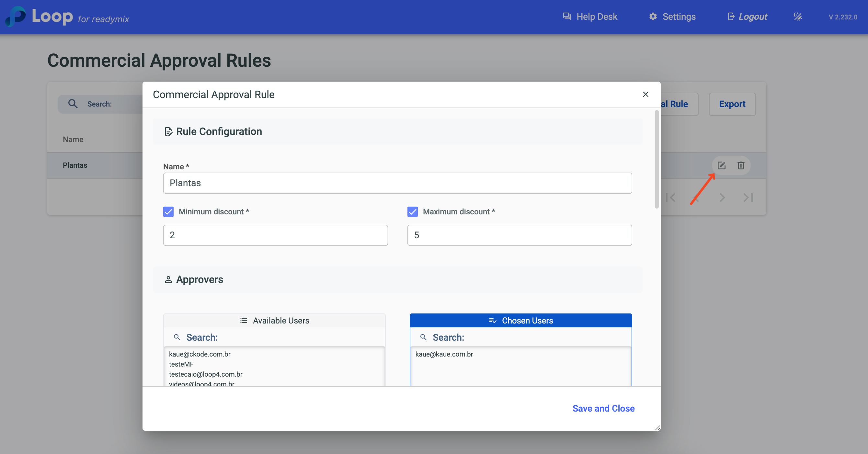
Task: Click the theme toggle icon beside Logout
Action: (798, 17)
